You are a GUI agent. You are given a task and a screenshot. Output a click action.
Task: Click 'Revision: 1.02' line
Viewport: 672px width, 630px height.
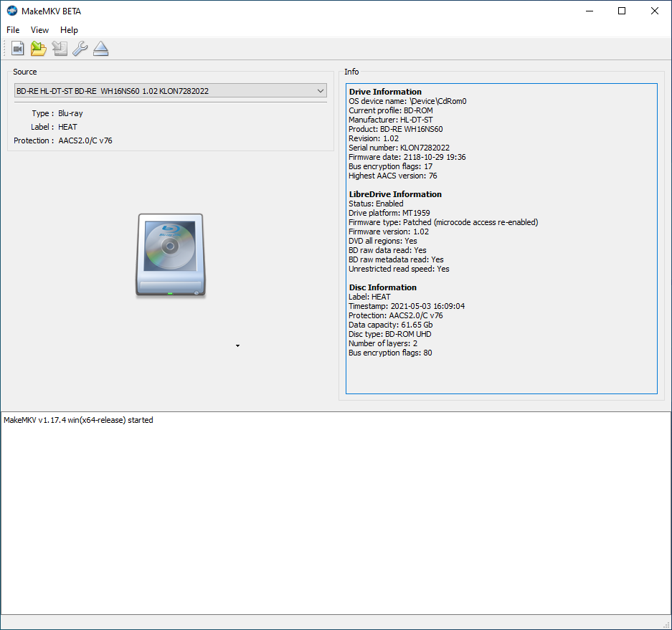point(374,138)
